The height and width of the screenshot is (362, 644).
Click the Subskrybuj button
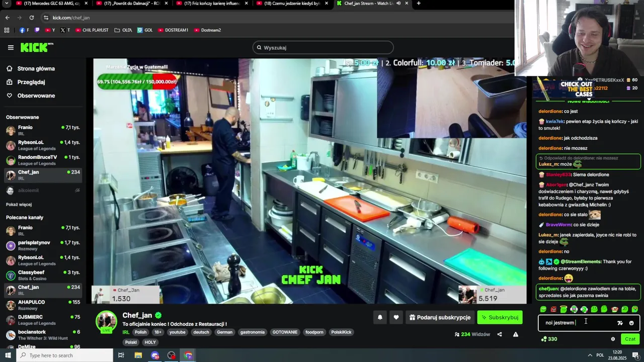(x=500, y=317)
